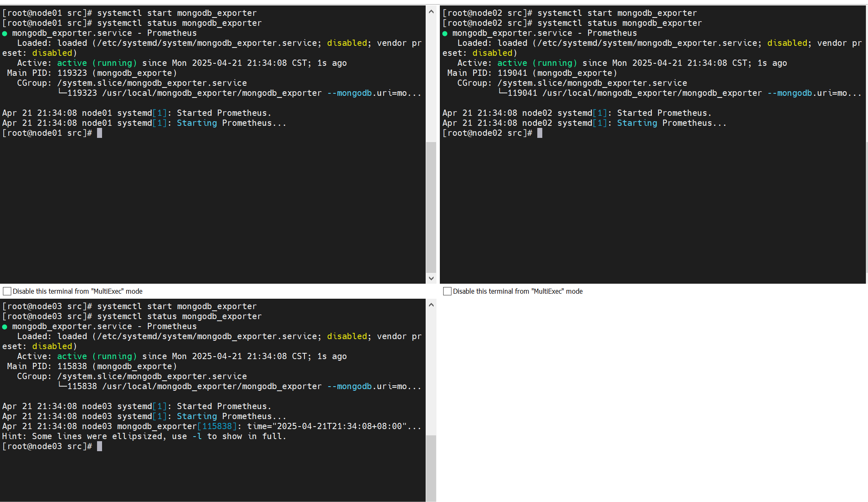
Task: Click green status dot in node03 terminal
Action: (x=5, y=327)
